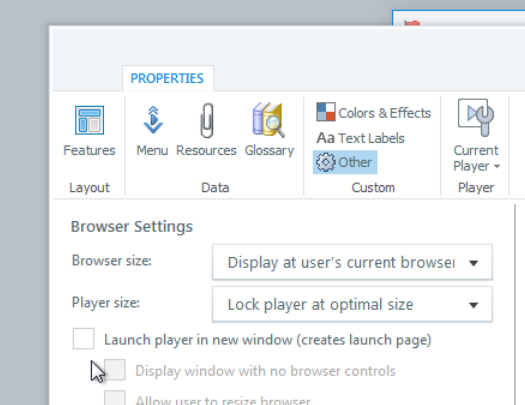Toggle Display window with no browser controls
Screen dimensions: 525x405
[115, 370]
